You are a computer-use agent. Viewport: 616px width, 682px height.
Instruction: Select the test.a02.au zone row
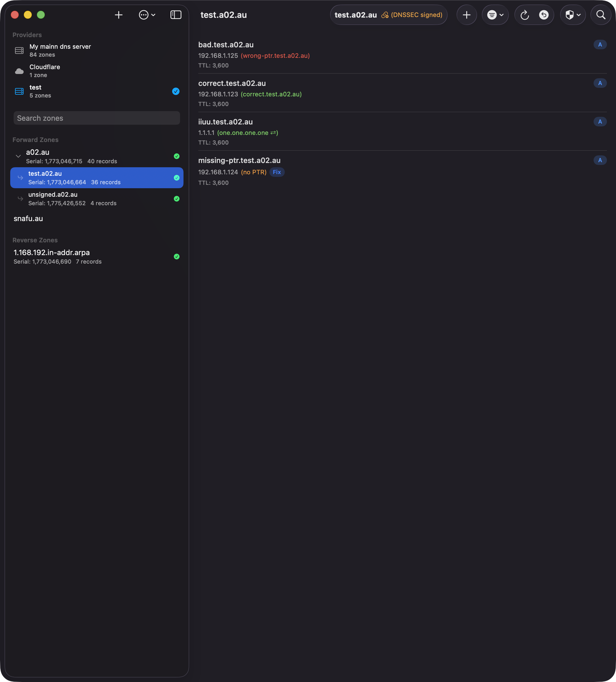[x=96, y=178]
